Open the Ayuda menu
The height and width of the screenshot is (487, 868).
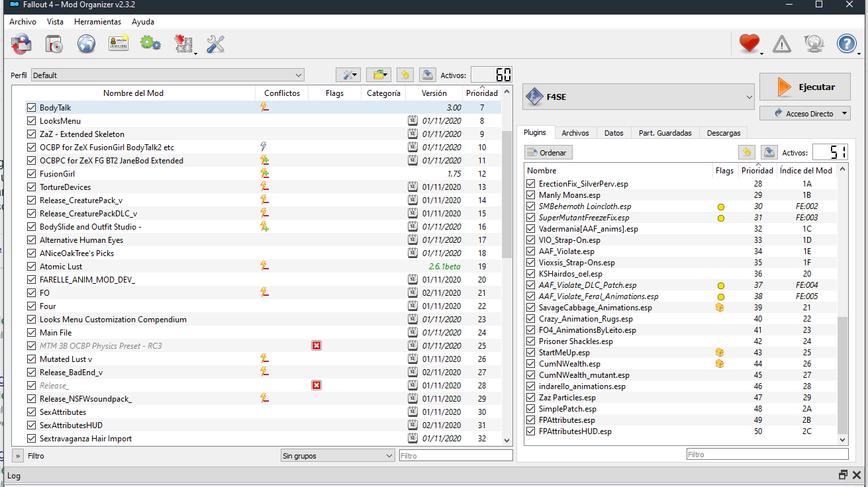[142, 22]
